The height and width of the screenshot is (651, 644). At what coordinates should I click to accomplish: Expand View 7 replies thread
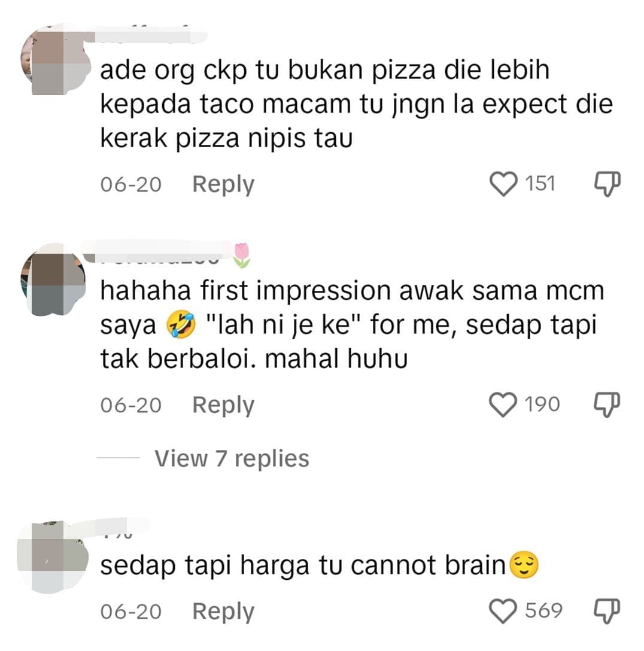coord(232,458)
